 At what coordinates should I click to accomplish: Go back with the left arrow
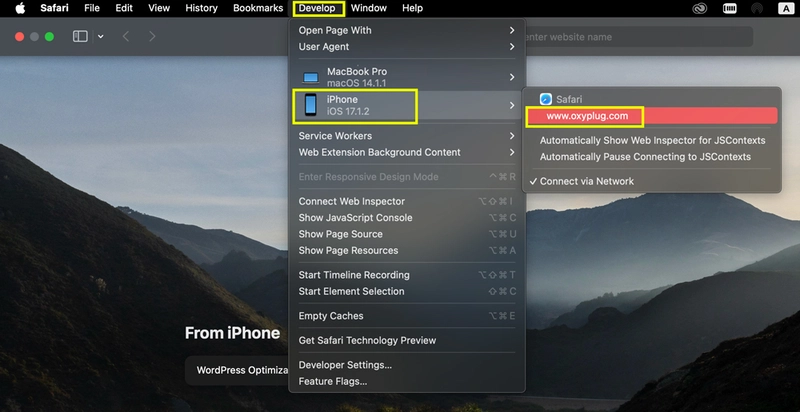click(126, 36)
